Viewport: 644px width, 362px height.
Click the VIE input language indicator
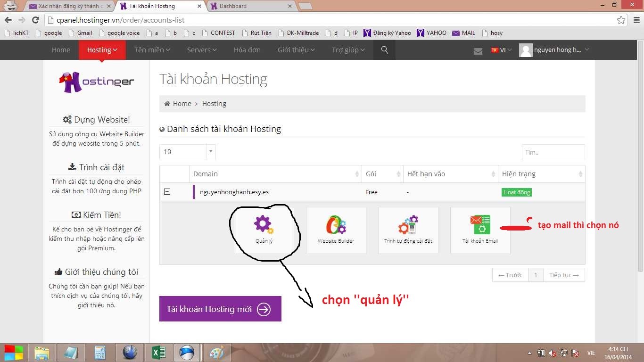(591, 353)
